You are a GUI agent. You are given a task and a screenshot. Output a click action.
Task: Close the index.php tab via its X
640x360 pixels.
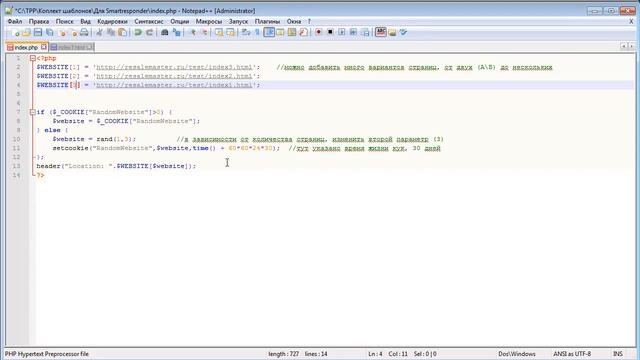(44, 47)
